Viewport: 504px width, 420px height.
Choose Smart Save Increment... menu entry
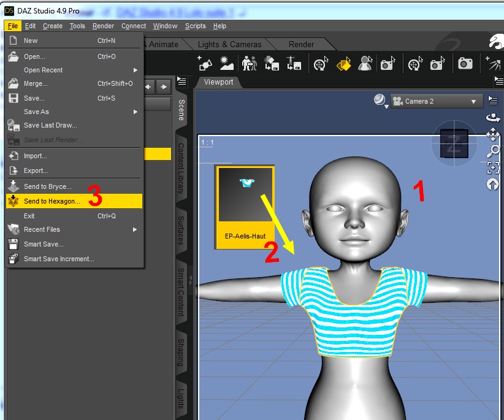click(x=74, y=259)
